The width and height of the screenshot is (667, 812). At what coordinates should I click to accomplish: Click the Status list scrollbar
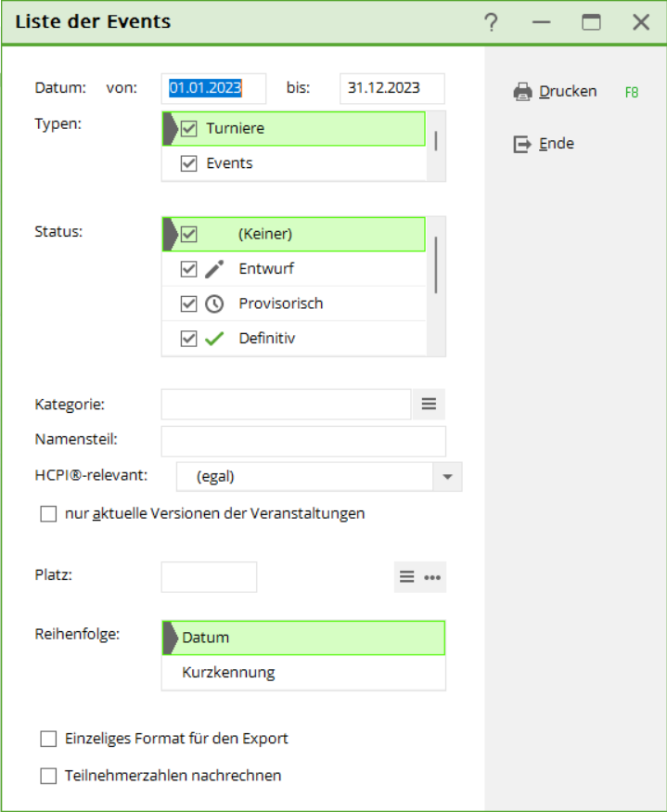point(436,264)
